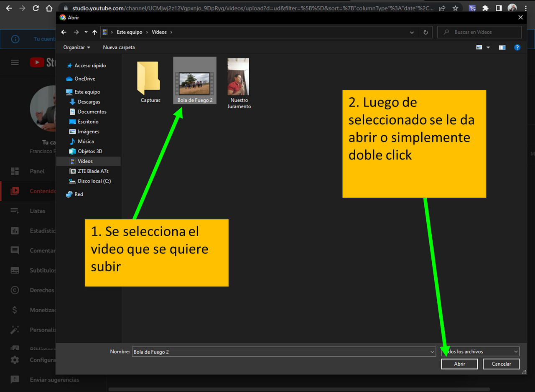Open YouTube Studio hamburger menu
The height and width of the screenshot is (392, 535).
click(x=15, y=63)
